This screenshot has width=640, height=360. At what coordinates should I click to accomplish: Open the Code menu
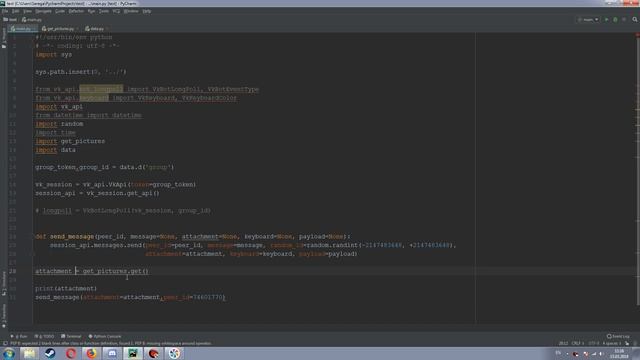click(x=60, y=11)
